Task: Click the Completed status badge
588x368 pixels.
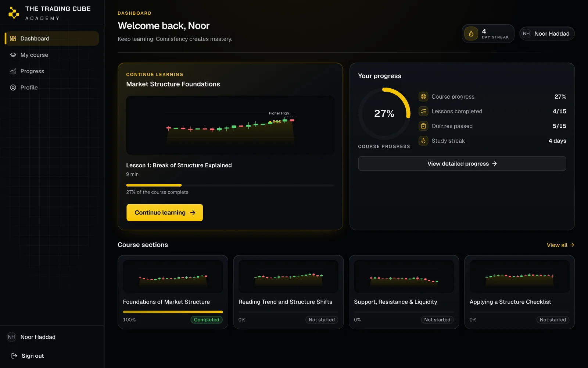Action: click(x=207, y=320)
